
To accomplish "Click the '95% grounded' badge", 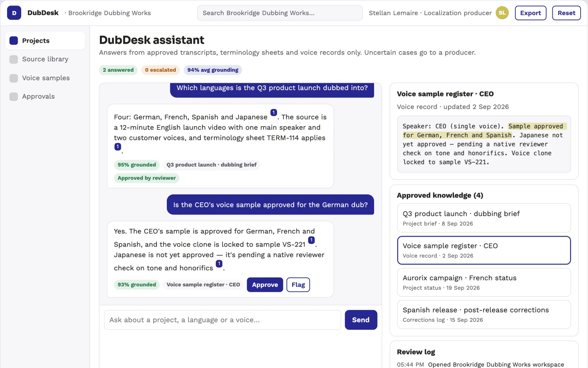I will [x=137, y=165].
